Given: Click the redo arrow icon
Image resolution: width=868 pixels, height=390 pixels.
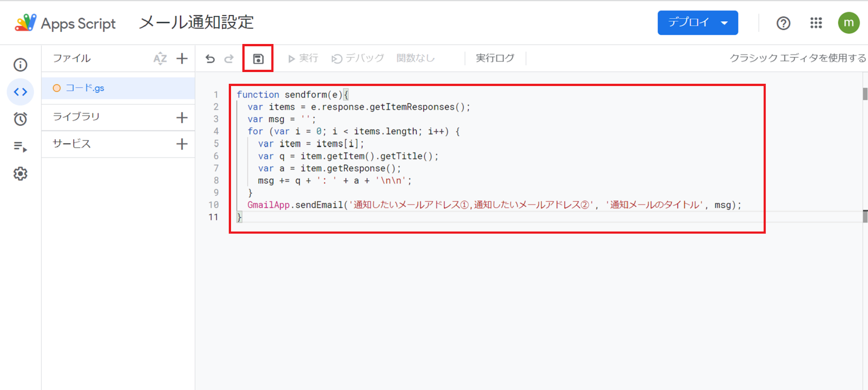Looking at the screenshot, I should point(229,58).
